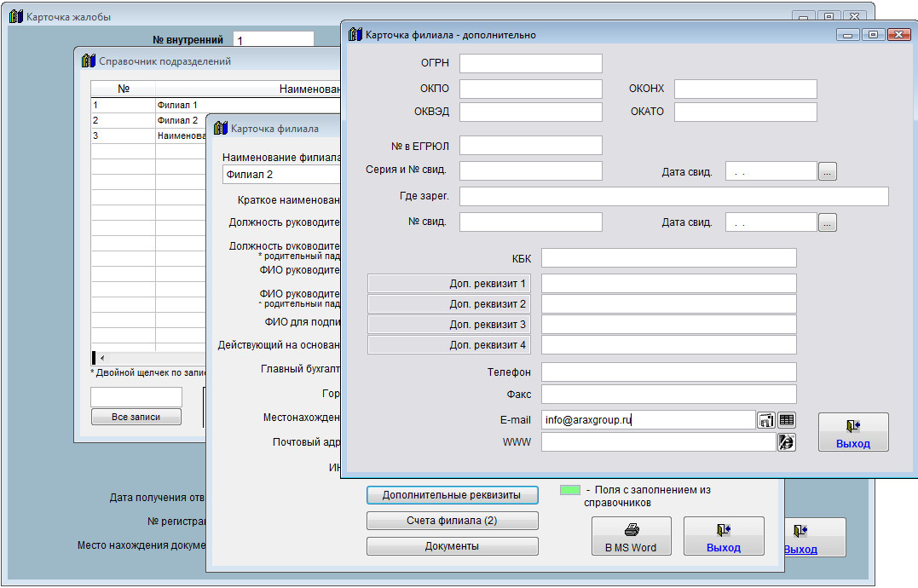Click the КБК input field
Viewport: 918px width, 588px height.
668,257
